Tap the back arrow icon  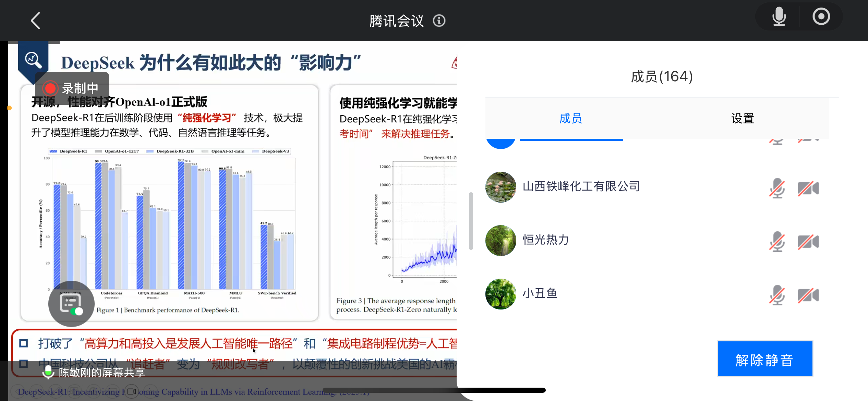pos(36,21)
